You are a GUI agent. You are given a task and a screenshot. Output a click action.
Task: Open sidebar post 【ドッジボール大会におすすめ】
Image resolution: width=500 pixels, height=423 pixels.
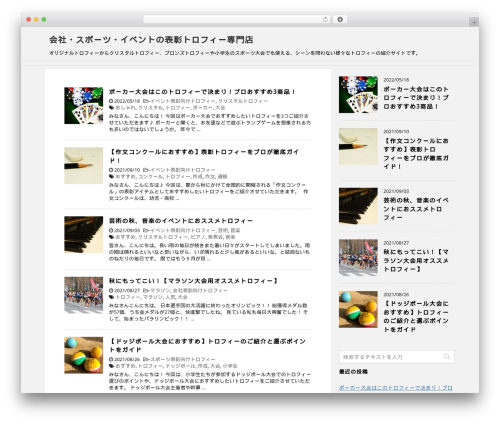pos(416,316)
